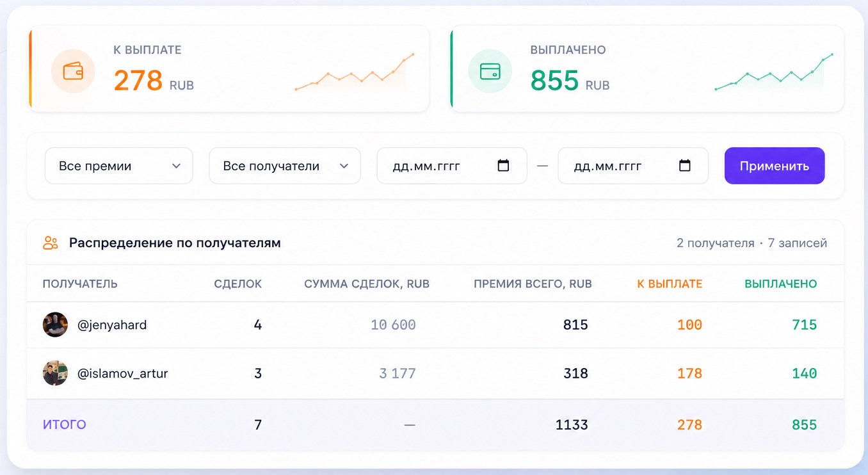The width and height of the screenshot is (868, 475).
Task: Click the Применить button
Action: [775, 166]
